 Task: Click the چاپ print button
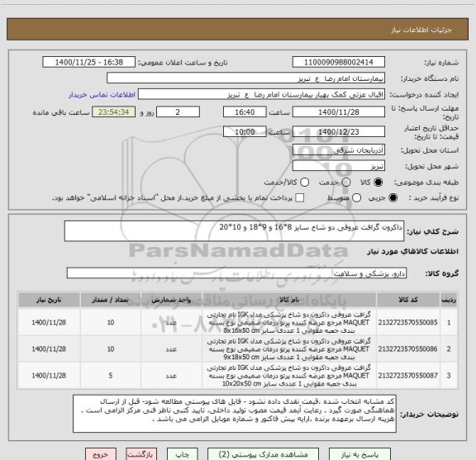[x=182, y=454]
